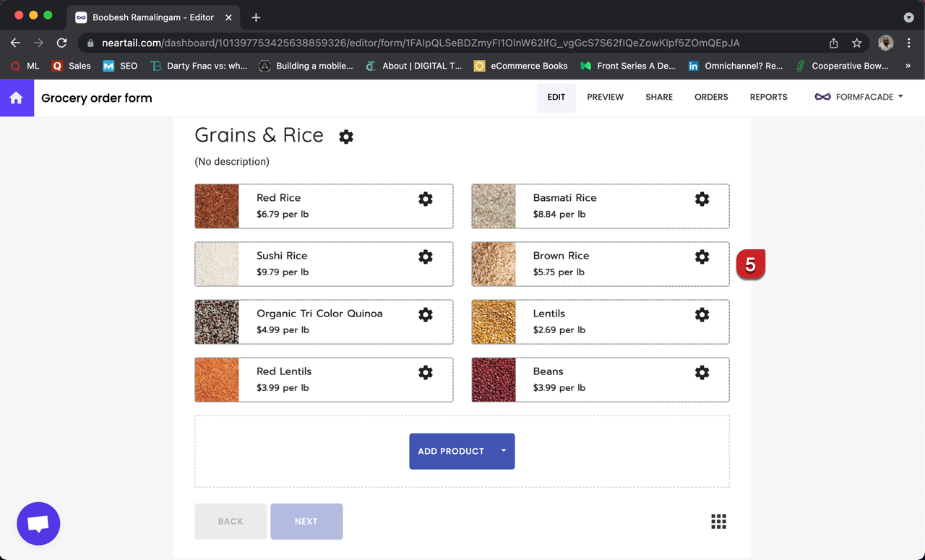Viewport: 925px width, 560px height.
Task: Bookmark this page with star icon
Action: [x=856, y=43]
